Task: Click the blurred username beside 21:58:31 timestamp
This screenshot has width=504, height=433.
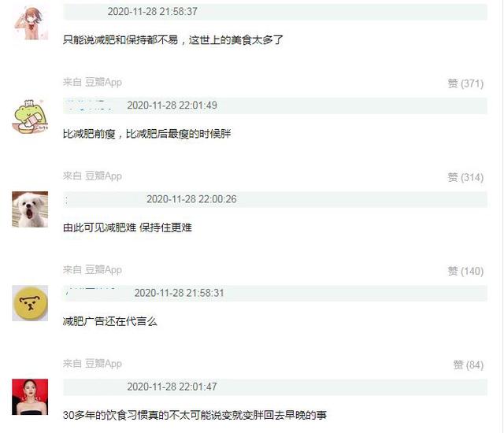Action: pos(93,293)
